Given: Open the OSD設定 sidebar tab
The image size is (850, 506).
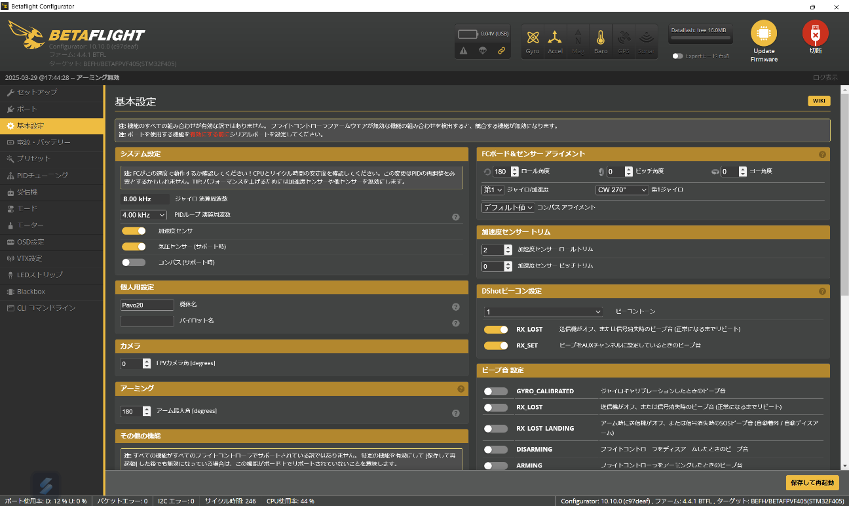Looking at the screenshot, I should pyautogui.click(x=30, y=242).
